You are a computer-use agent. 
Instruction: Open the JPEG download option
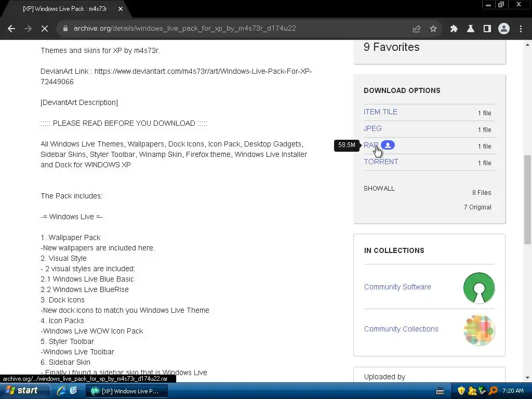373,129
